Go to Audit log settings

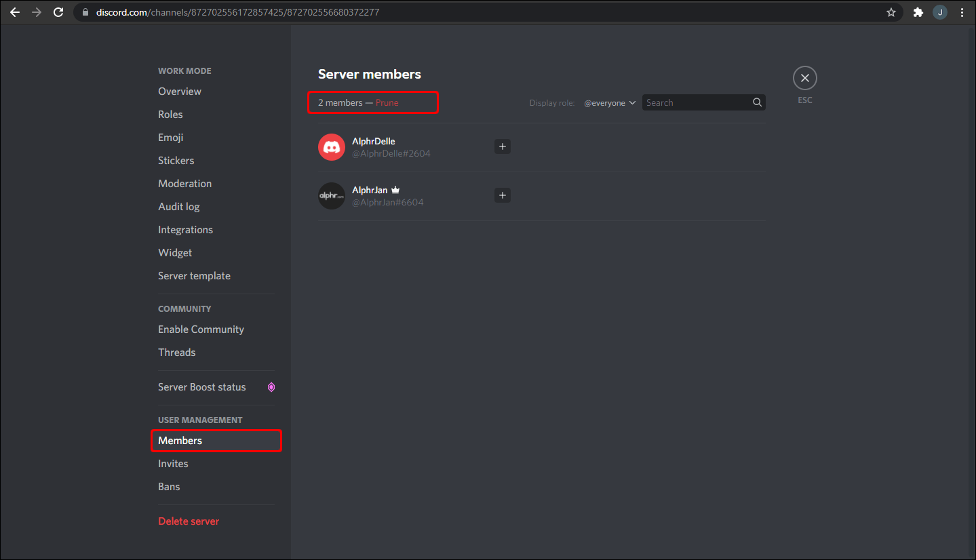(x=178, y=207)
